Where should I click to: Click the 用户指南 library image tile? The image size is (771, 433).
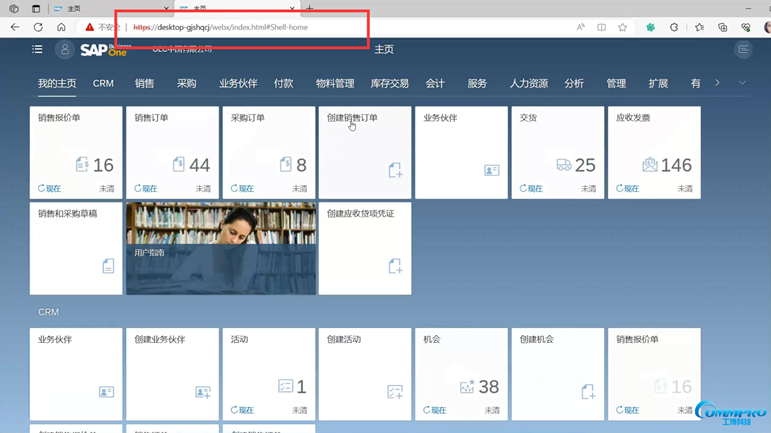coord(220,248)
